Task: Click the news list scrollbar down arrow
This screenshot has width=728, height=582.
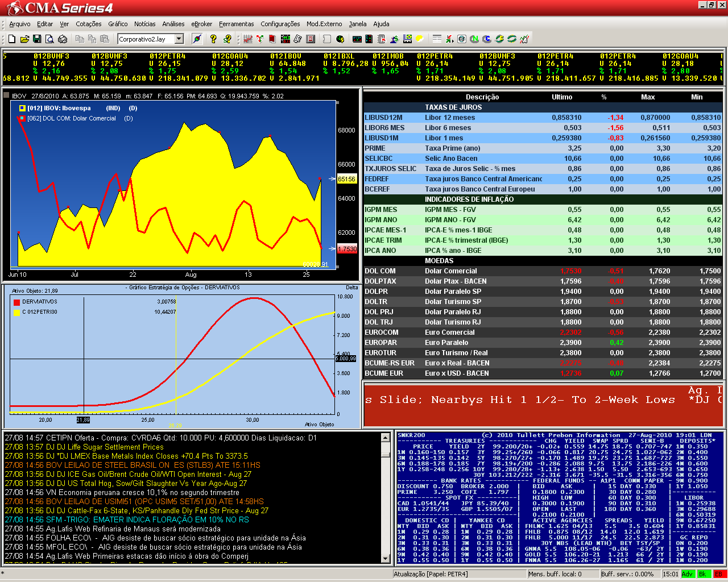Action: [385, 559]
